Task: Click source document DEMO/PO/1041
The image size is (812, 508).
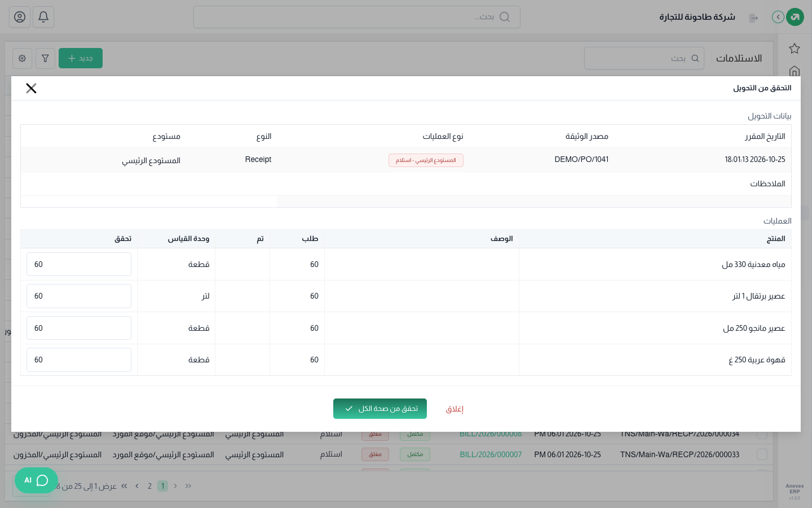Action: tap(581, 160)
